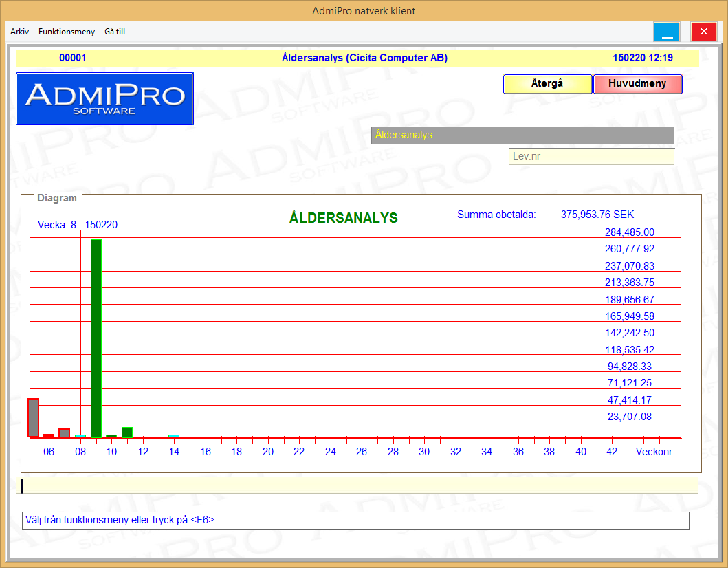728x568 pixels.
Task: Go to Huvudmeny via red button
Action: coord(637,84)
